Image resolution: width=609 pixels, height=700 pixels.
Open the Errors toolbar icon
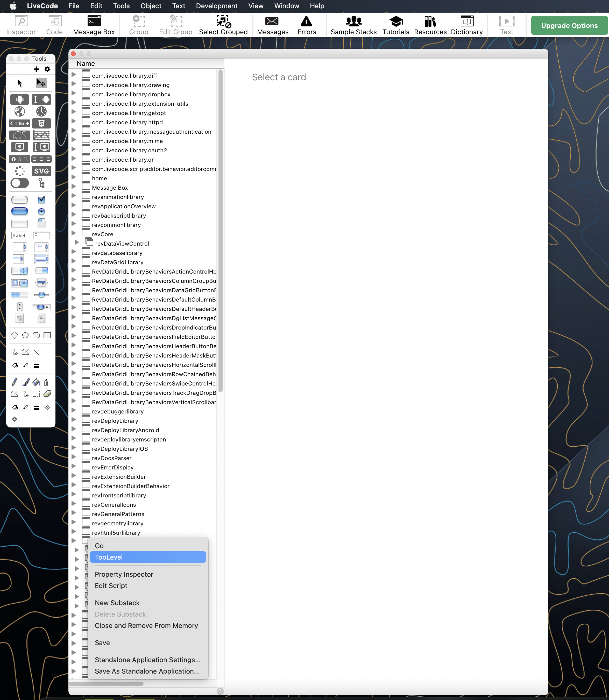(x=307, y=25)
